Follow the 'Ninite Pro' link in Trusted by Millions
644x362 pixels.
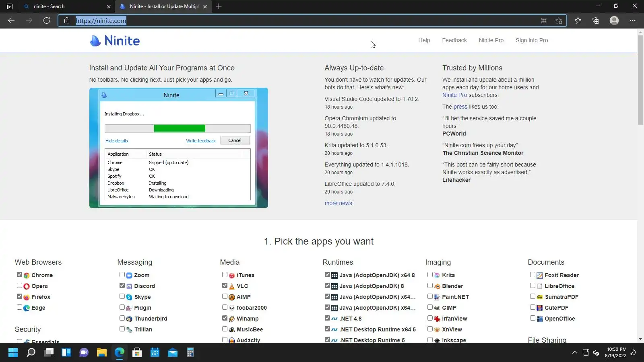[x=455, y=95]
